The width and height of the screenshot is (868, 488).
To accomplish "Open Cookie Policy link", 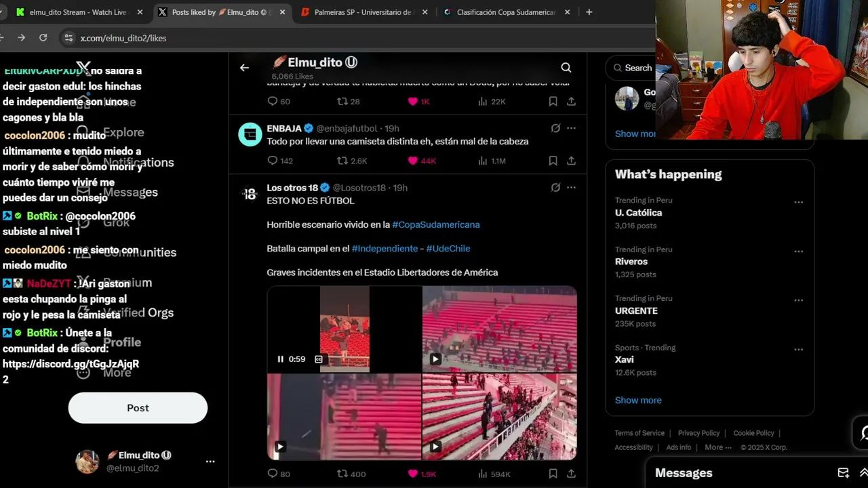I will (753, 433).
